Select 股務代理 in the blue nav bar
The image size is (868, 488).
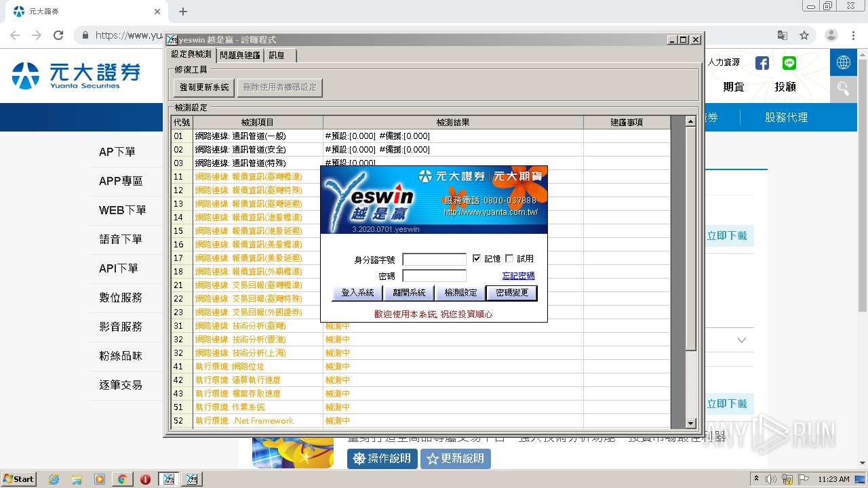[786, 117]
